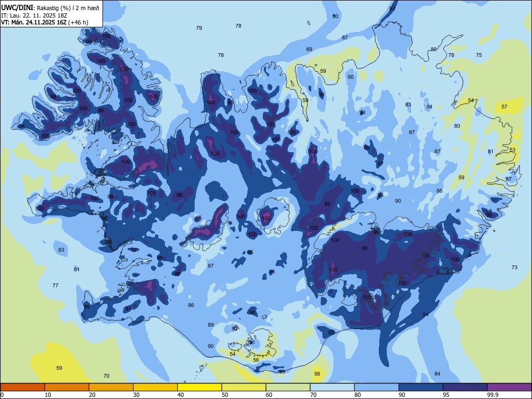Select the "(+46 h)" forecast offset text

[x=78, y=22]
